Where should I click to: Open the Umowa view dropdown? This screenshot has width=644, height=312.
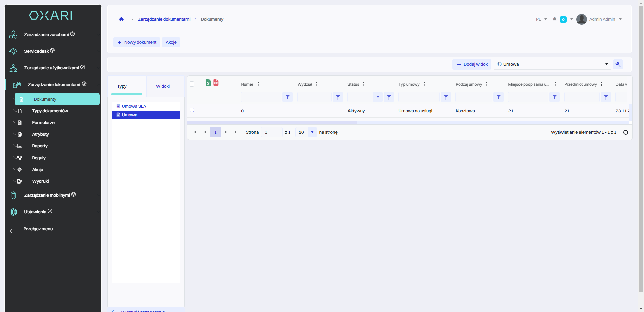click(606, 64)
